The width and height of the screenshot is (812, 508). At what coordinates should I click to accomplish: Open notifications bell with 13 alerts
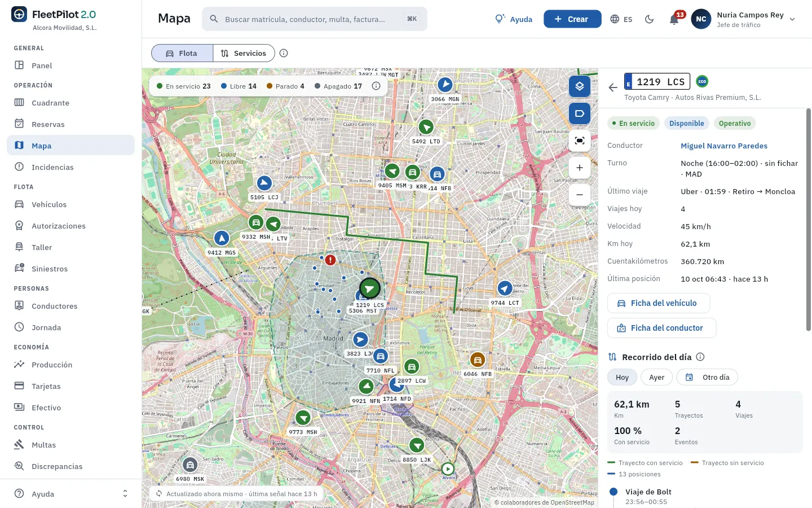coord(674,19)
